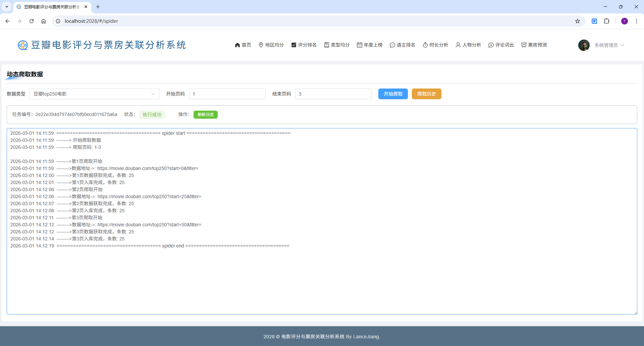Screen dimensions: 644x346
Task: Close the current browser tab
Action: point(86,7)
